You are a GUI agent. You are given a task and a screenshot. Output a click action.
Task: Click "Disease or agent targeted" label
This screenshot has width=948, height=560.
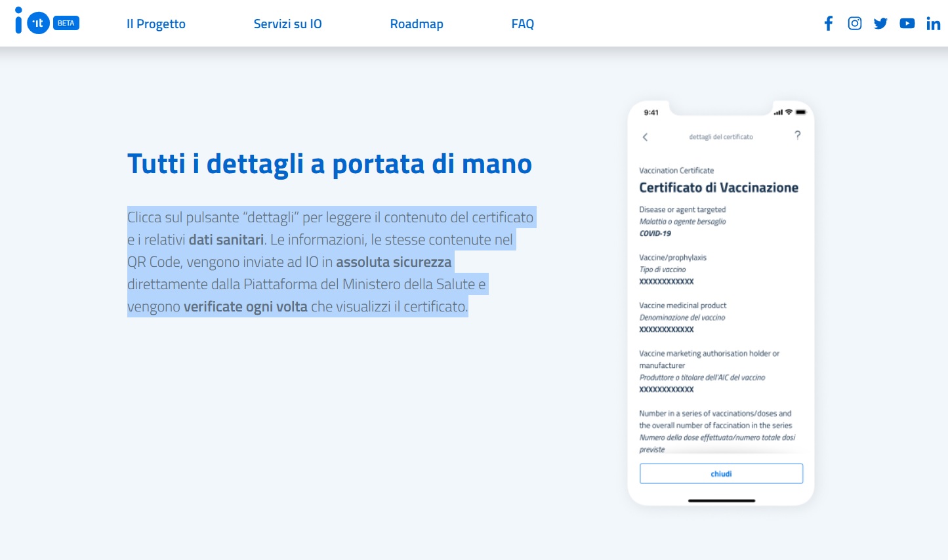(682, 210)
